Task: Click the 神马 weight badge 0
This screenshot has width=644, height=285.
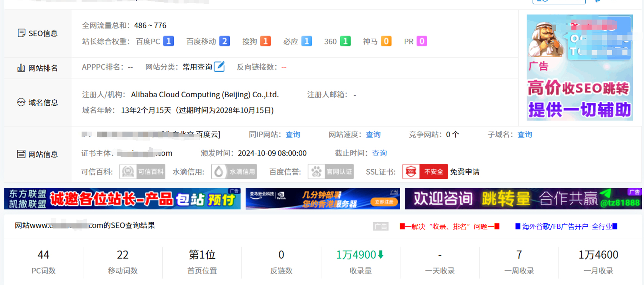Action: tap(386, 41)
